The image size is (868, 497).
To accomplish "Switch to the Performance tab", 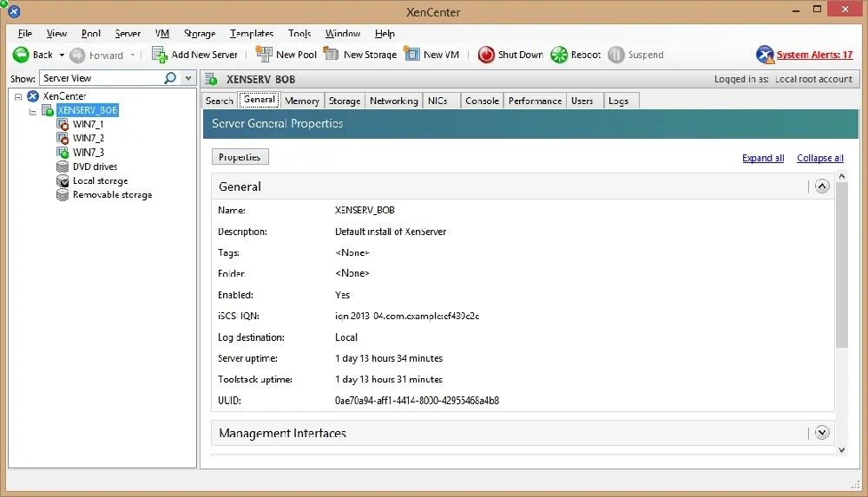I will coord(536,101).
